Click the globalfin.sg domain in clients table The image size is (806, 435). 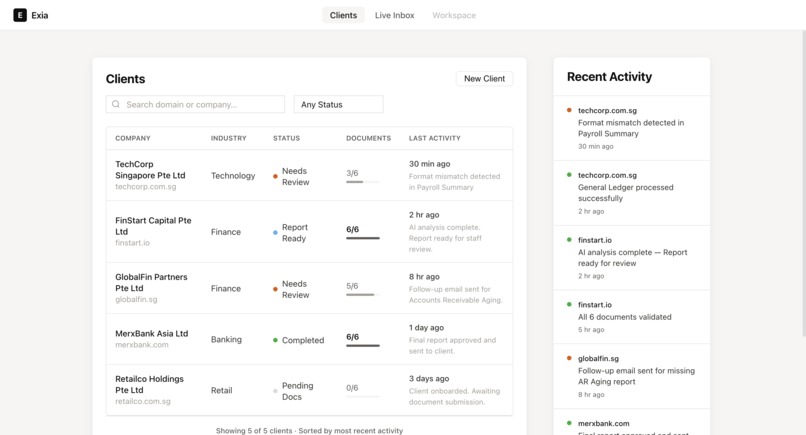136,299
